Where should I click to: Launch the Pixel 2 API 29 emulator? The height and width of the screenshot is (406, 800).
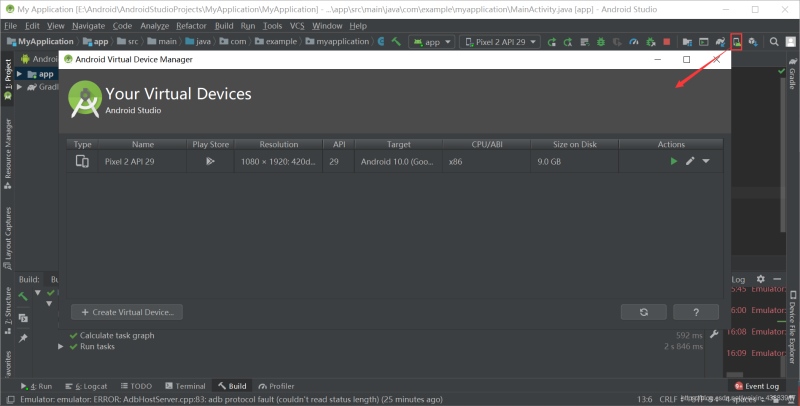[x=674, y=161]
